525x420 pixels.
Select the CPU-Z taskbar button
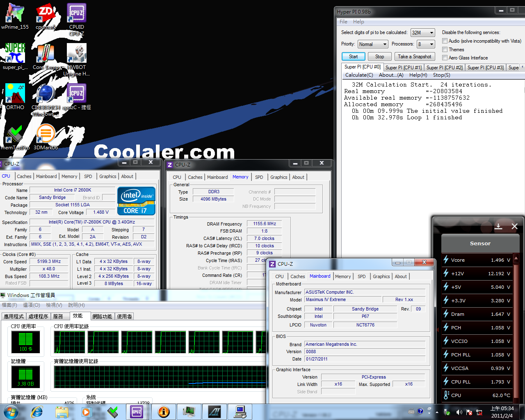point(137,412)
